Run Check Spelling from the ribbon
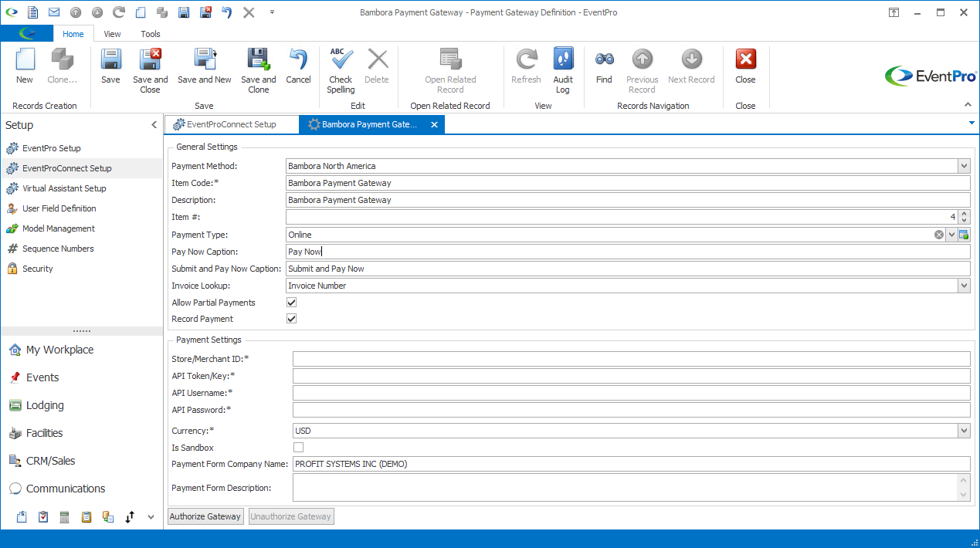980x548 pixels. click(341, 70)
